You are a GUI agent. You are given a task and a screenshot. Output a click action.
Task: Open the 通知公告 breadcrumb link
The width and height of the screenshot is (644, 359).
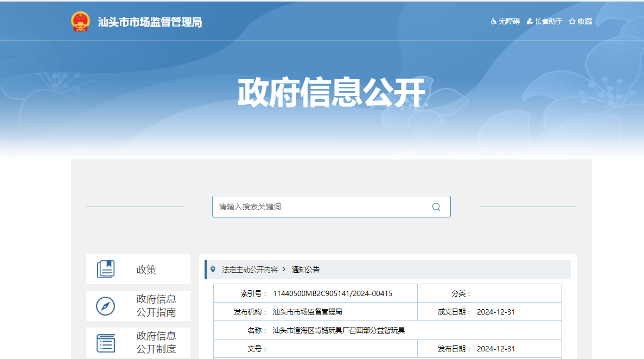point(306,270)
